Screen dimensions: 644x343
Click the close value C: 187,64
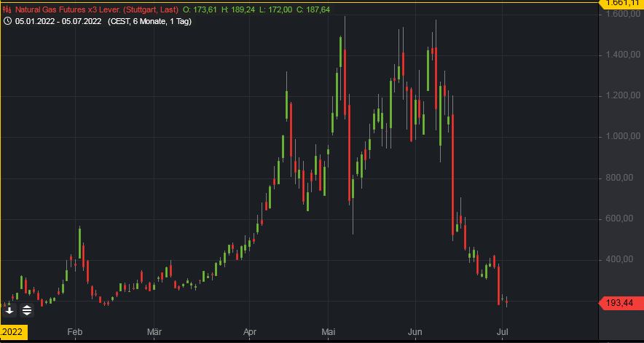tap(313, 9)
